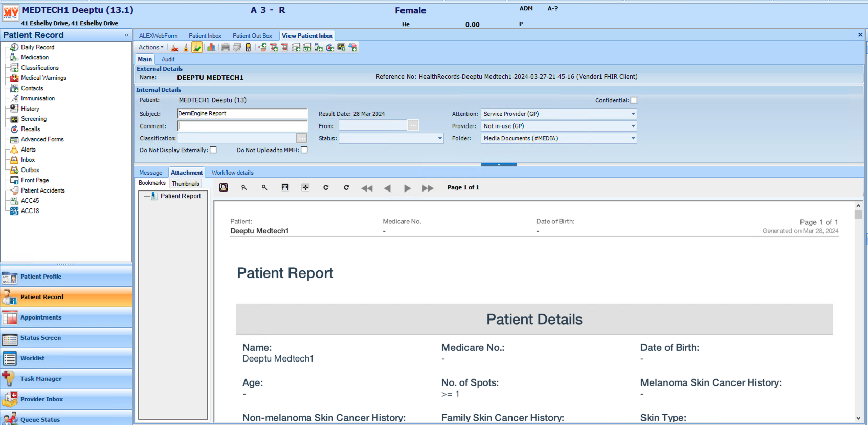Screen dimensions: 868x425
Task: Click the pan/move arrows icon in viewer
Action: pyautogui.click(x=305, y=188)
